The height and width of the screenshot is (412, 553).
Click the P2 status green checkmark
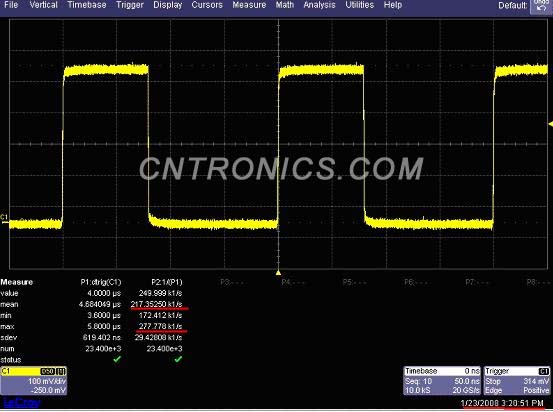[x=178, y=359]
